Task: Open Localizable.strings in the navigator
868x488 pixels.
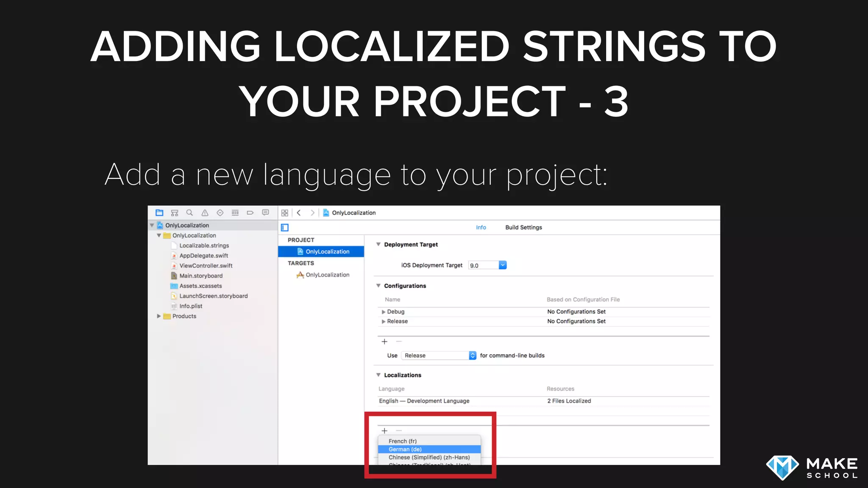Action: (204, 246)
